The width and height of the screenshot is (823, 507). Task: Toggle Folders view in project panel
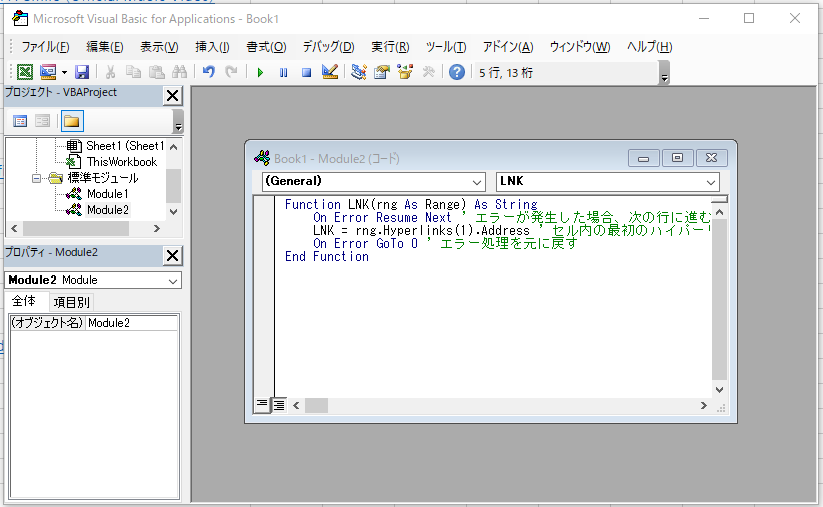[x=72, y=121]
